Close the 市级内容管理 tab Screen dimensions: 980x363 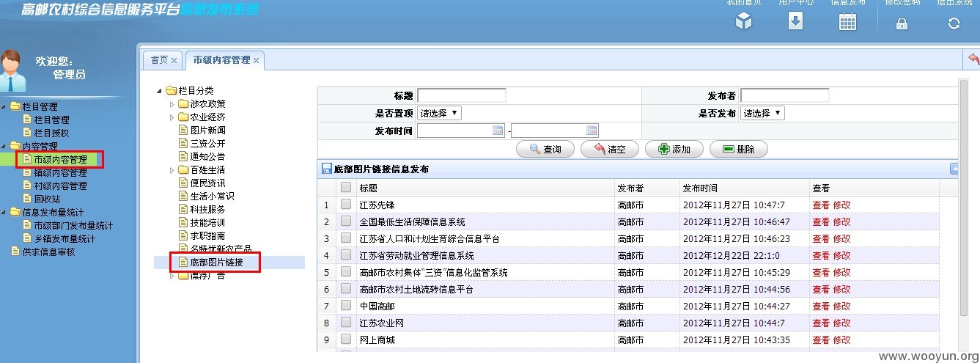[x=256, y=60]
